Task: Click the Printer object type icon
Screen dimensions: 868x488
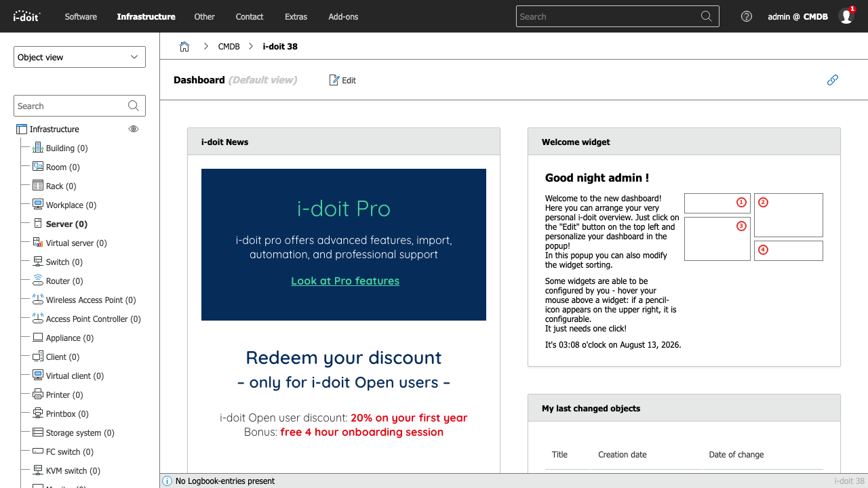Action: [38, 394]
